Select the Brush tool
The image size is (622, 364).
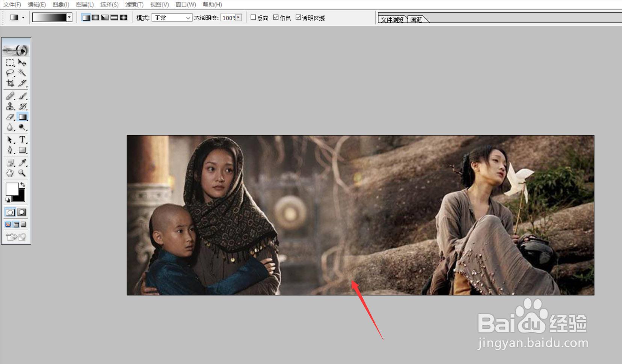pos(23,96)
